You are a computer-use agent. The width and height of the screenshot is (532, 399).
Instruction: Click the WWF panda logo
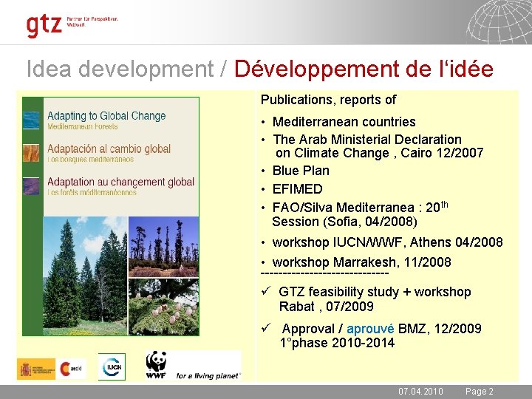pyautogui.click(x=156, y=365)
